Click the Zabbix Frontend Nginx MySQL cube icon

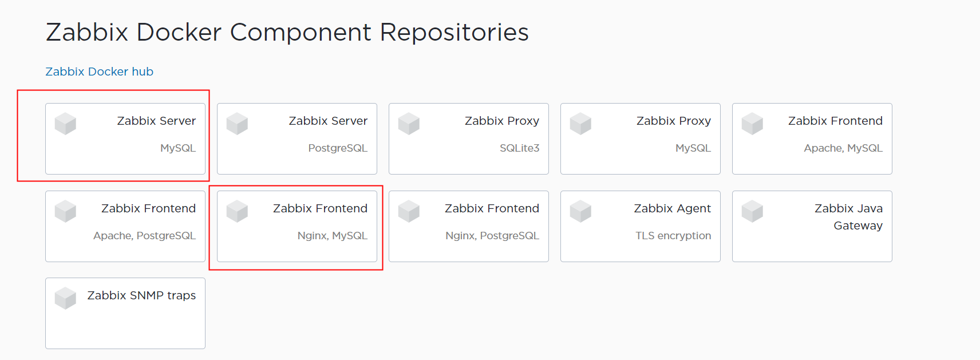click(x=237, y=211)
